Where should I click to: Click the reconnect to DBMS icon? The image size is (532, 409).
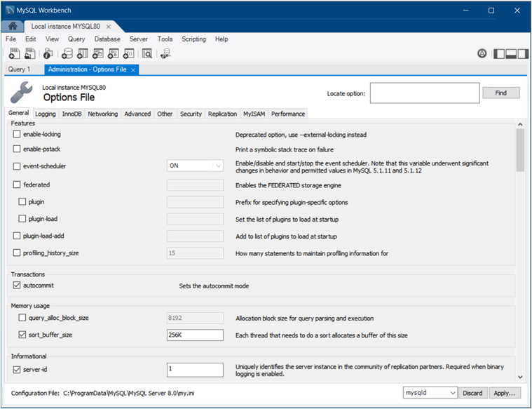click(x=165, y=53)
